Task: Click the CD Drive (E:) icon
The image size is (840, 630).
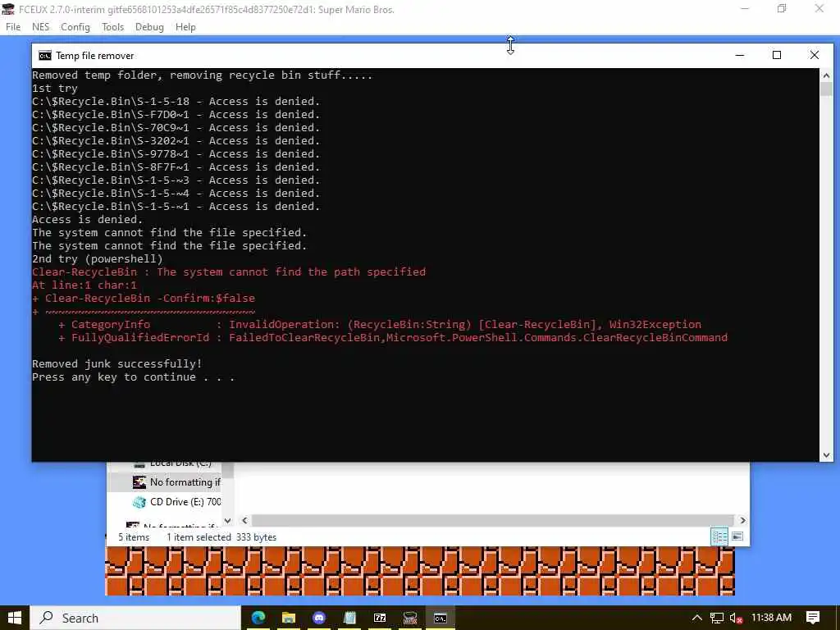Action: click(x=139, y=502)
